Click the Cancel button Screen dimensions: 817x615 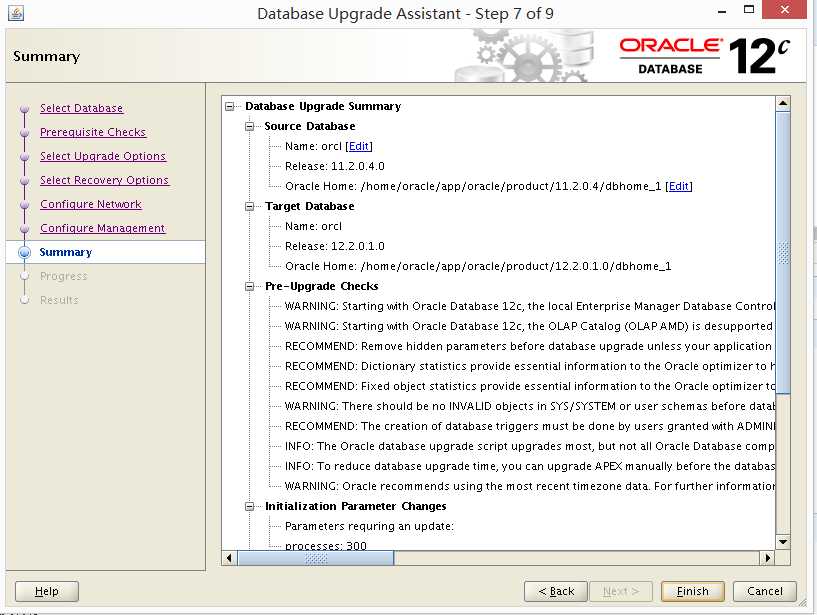tap(764, 591)
